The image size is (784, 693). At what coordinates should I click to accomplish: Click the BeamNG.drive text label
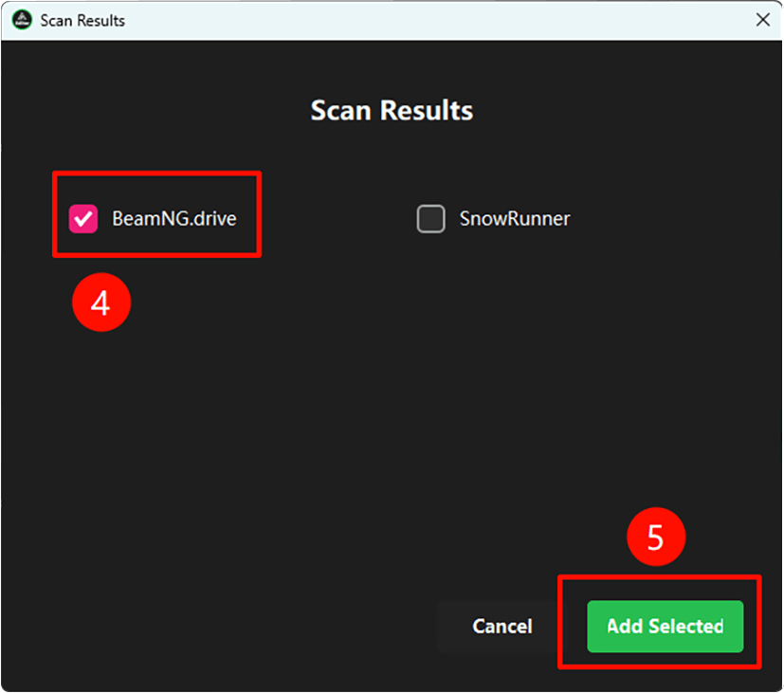click(173, 219)
